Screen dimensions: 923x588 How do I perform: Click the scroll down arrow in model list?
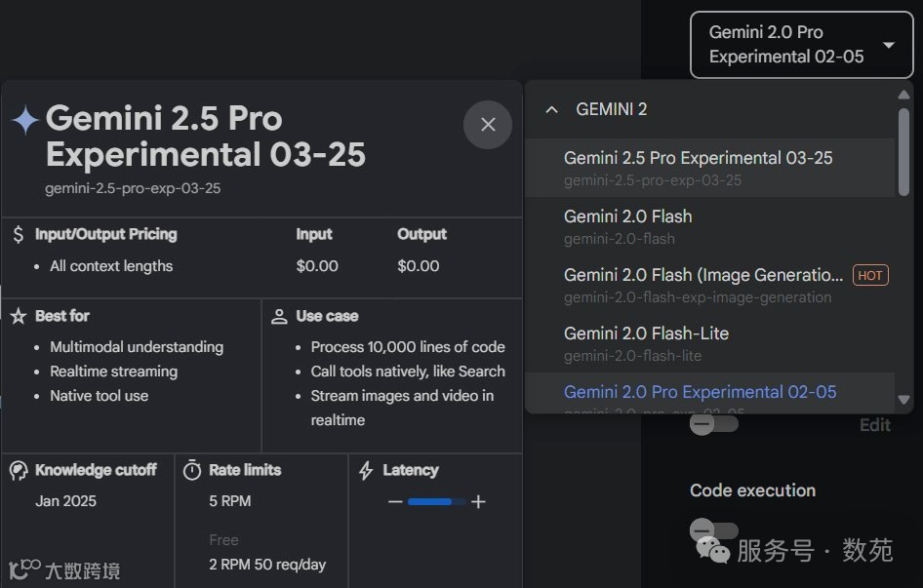click(x=903, y=400)
